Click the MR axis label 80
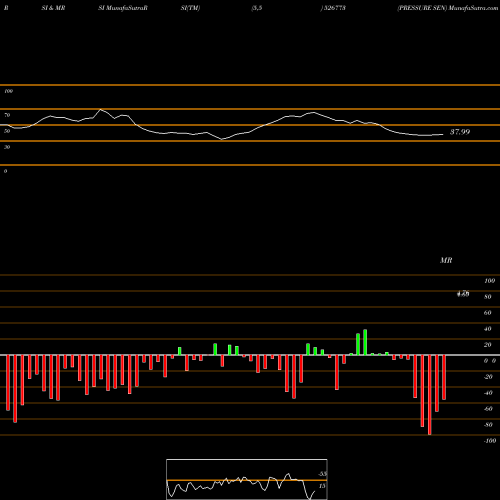The height and width of the screenshot is (500, 500). [488, 297]
